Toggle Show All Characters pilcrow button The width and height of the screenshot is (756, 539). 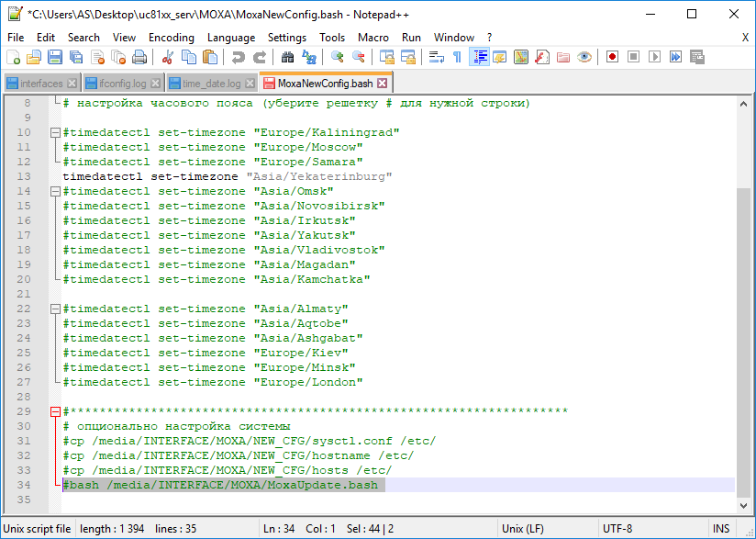coord(457,57)
